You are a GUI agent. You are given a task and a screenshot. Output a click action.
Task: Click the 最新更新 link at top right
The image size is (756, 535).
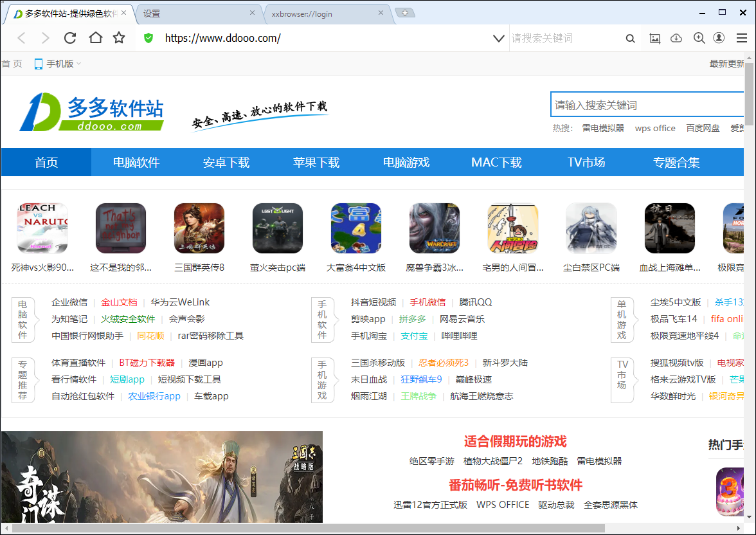coord(726,64)
